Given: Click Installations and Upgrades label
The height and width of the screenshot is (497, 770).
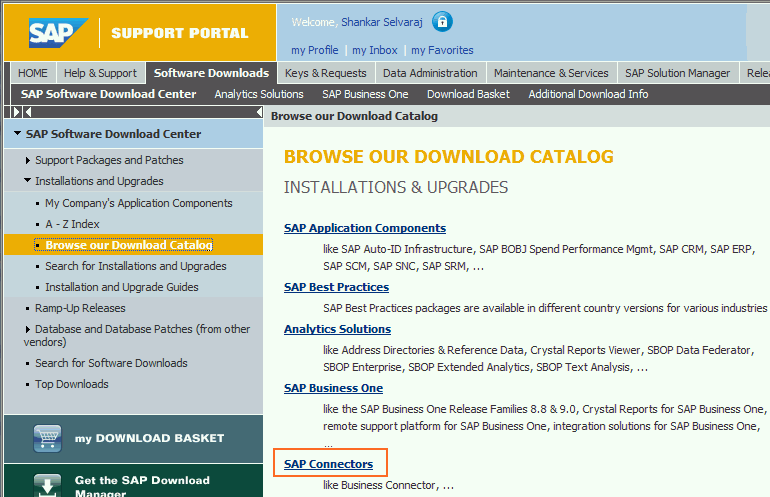Looking at the screenshot, I should pos(99,181).
